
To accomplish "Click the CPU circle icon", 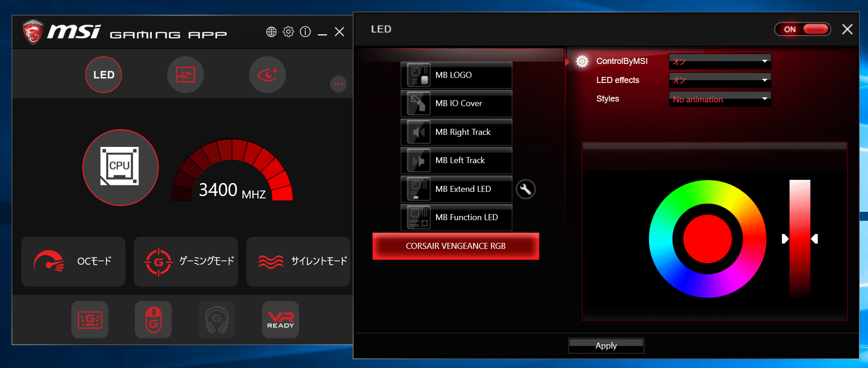I will [120, 167].
